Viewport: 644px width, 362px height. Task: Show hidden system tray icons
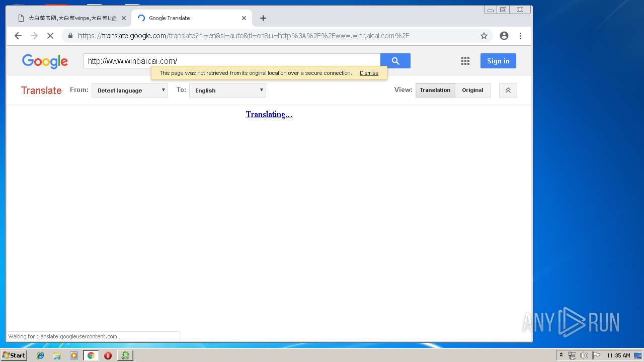pyautogui.click(x=561, y=355)
